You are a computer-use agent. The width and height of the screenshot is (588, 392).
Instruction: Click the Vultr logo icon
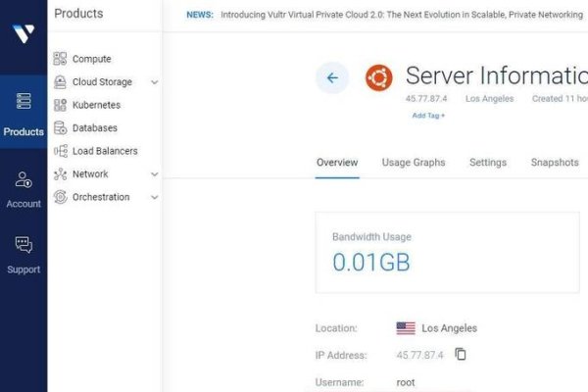[x=24, y=33]
